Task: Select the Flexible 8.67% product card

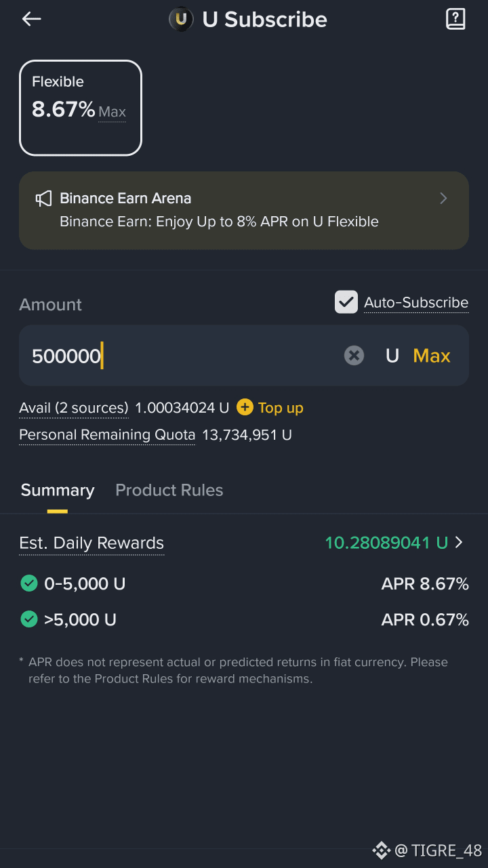Action: tap(81, 108)
